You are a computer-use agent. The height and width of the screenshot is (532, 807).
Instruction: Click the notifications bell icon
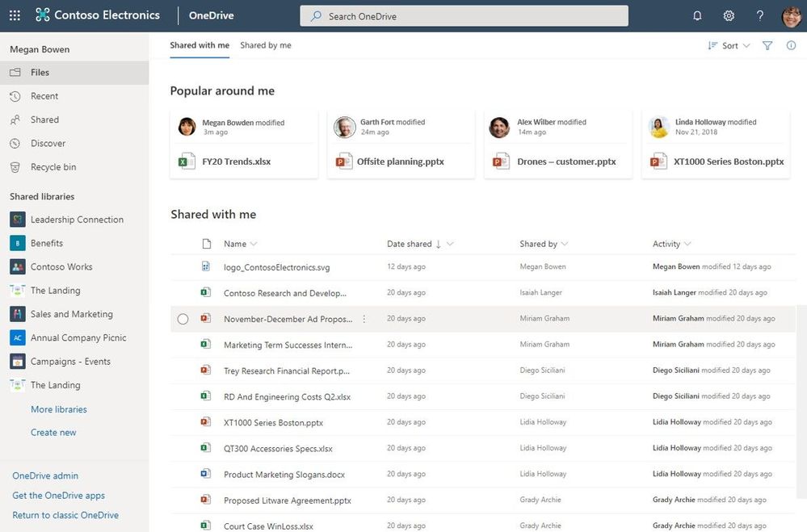[x=697, y=15]
